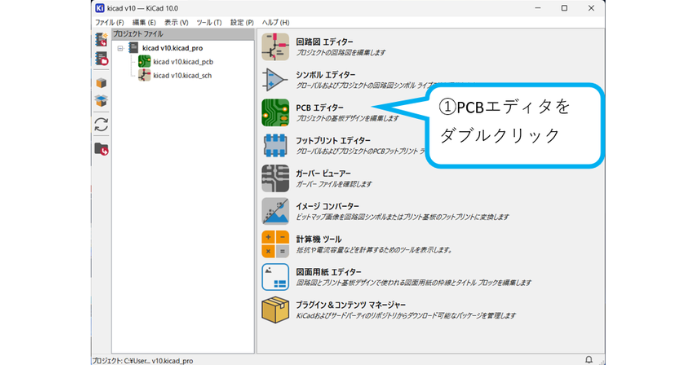Open the symbol editor (シンボル エディター) icon
This screenshot has height=365, width=698.
pyautogui.click(x=275, y=80)
